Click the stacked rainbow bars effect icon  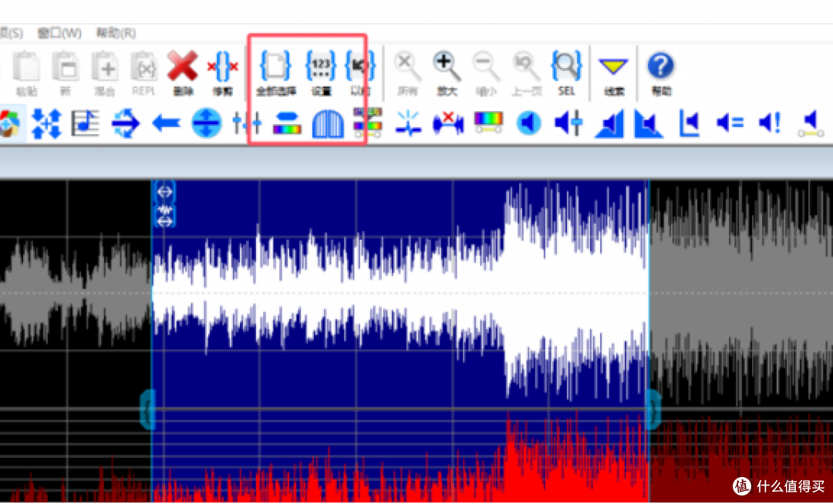coord(368,123)
